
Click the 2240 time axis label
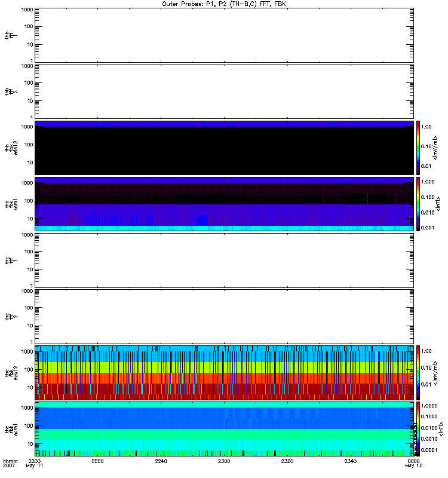pyautogui.click(x=161, y=461)
